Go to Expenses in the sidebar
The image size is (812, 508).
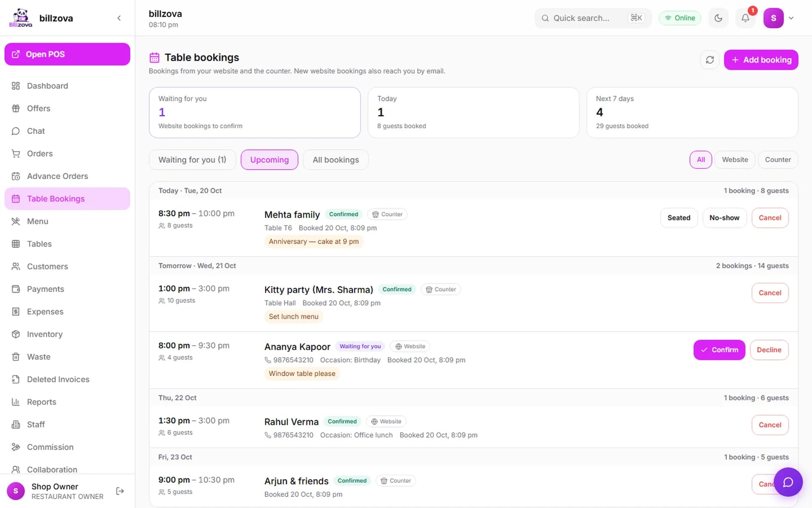pos(68,312)
